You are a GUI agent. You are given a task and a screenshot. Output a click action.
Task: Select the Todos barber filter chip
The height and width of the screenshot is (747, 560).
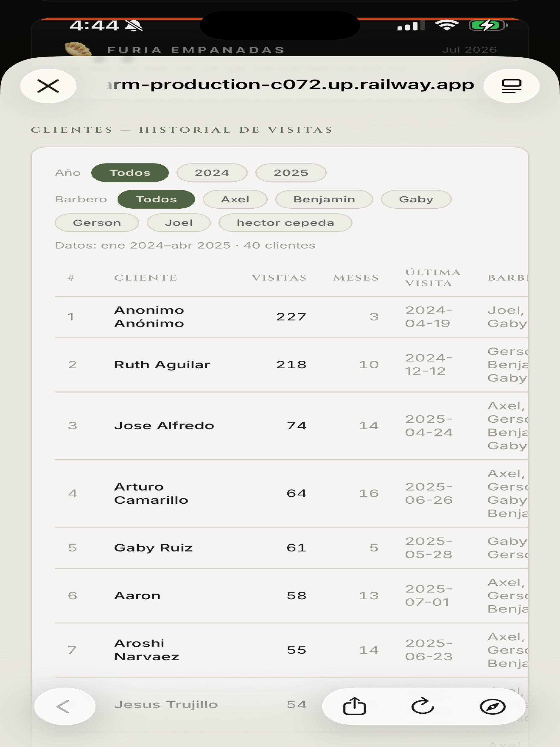[156, 199]
